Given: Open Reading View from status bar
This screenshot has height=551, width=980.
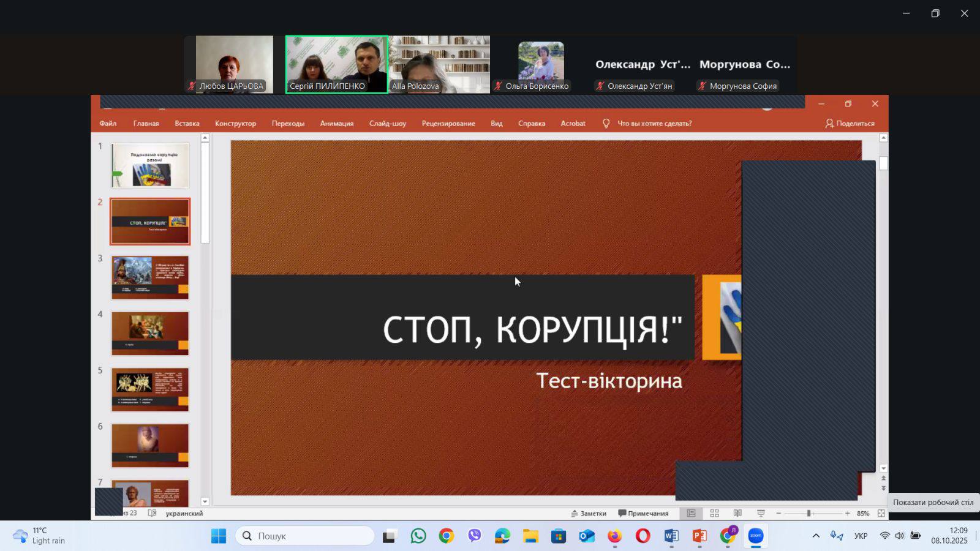Looking at the screenshot, I should click(x=737, y=513).
